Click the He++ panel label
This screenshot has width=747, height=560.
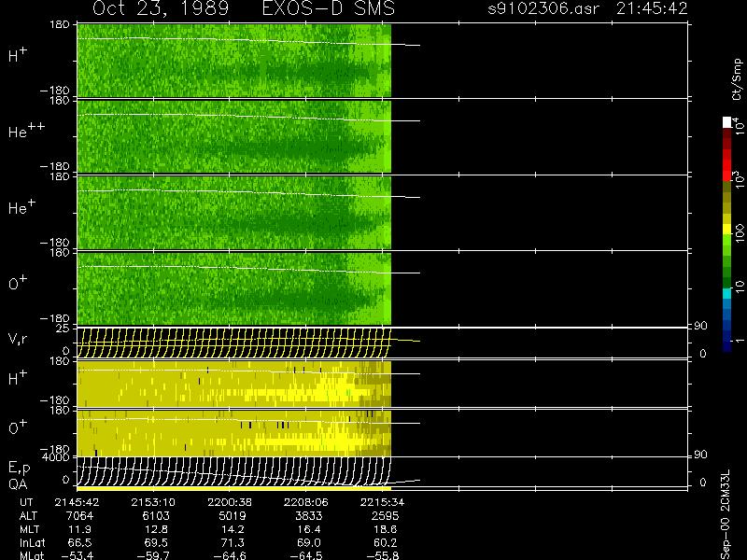coord(26,131)
